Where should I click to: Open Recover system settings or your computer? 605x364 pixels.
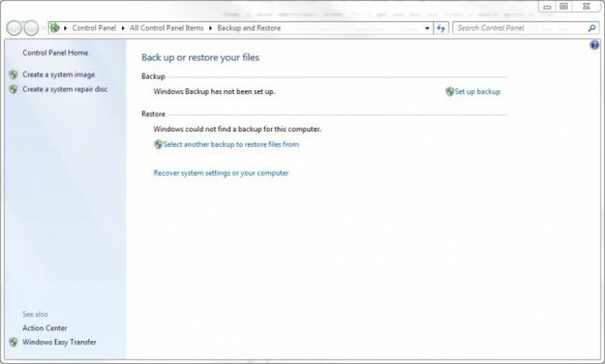coord(222,173)
